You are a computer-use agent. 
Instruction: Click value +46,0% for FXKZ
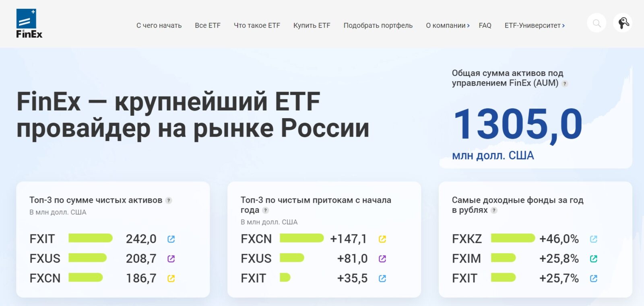click(559, 239)
